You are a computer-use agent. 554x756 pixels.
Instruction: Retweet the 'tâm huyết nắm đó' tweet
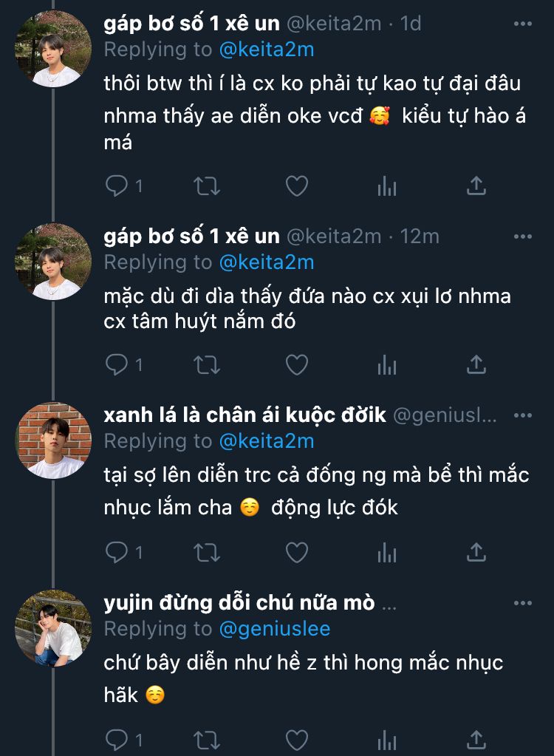pyautogui.click(x=207, y=364)
